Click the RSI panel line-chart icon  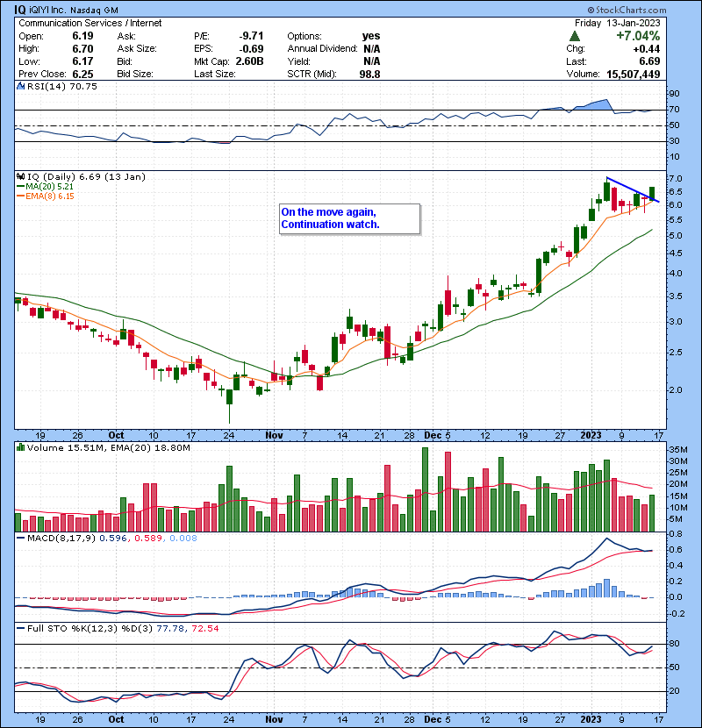21,86
